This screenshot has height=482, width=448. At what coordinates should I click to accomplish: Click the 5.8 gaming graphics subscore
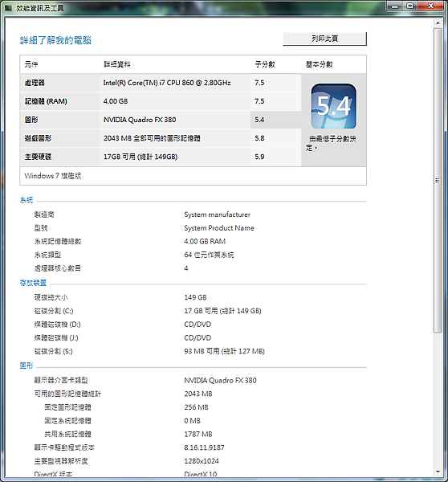pos(259,138)
